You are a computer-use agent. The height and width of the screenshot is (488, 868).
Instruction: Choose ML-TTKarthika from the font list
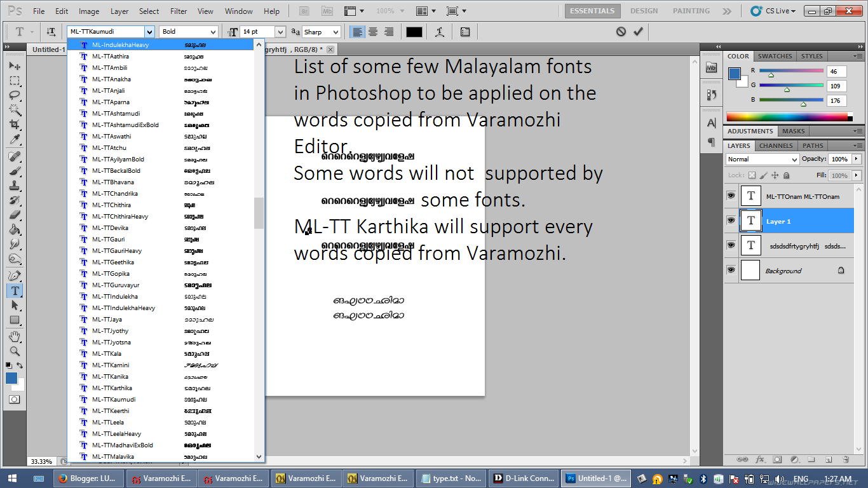point(166,388)
